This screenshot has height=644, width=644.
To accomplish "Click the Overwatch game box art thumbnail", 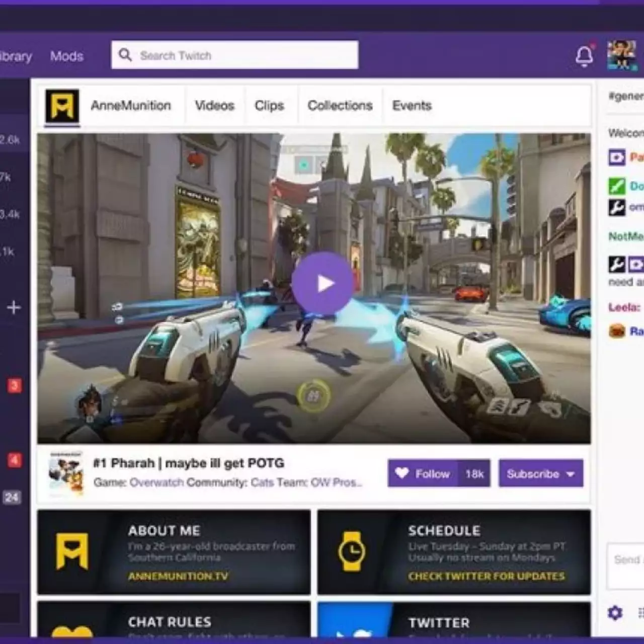I will click(66, 474).
